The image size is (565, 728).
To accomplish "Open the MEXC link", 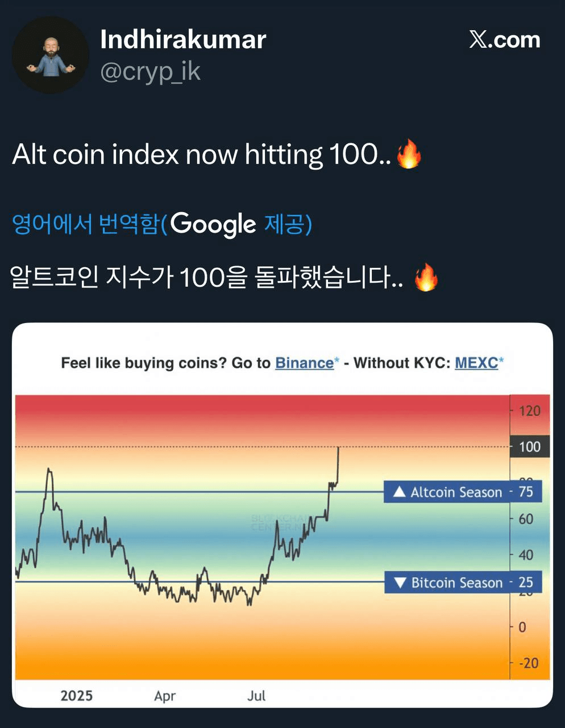I will (476, 363).
